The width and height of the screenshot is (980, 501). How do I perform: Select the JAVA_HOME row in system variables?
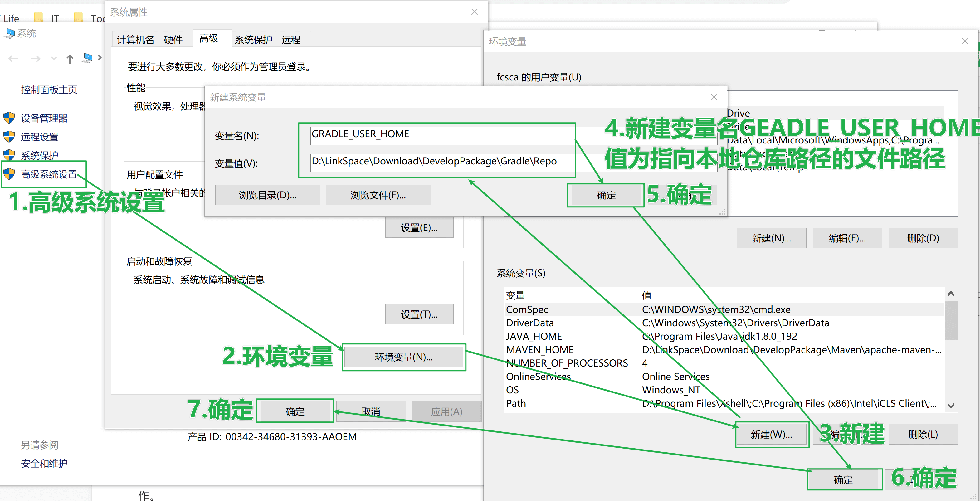pyautogui.click(x=534, y=336)
